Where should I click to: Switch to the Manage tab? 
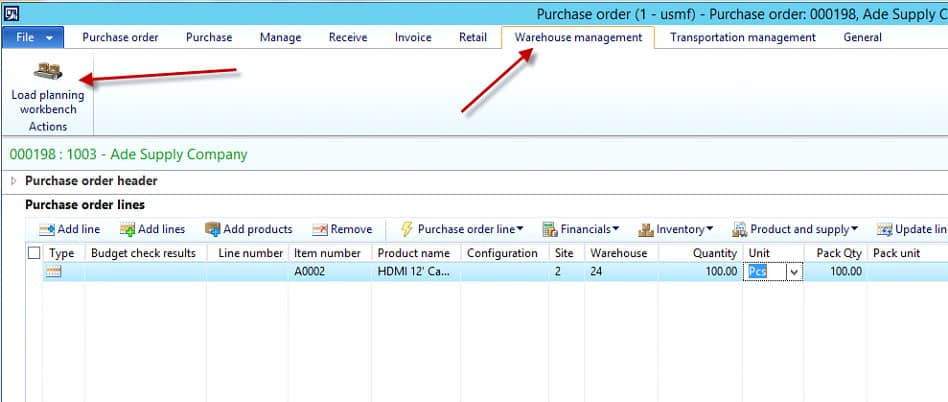[x=281, y=37]
